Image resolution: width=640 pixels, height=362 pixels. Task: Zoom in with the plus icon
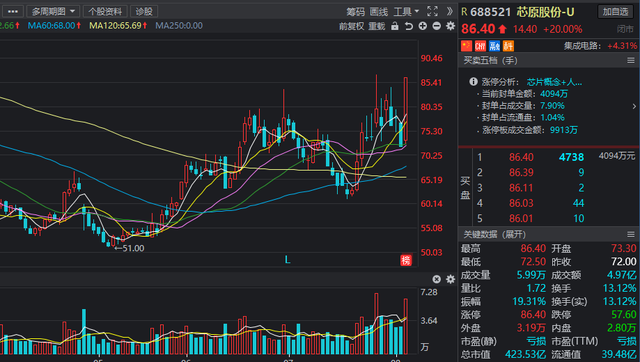(422, 26)
